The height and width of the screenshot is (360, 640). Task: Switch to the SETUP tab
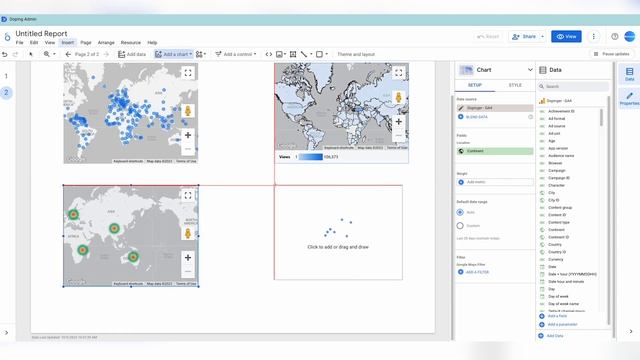tap(475, 85)
